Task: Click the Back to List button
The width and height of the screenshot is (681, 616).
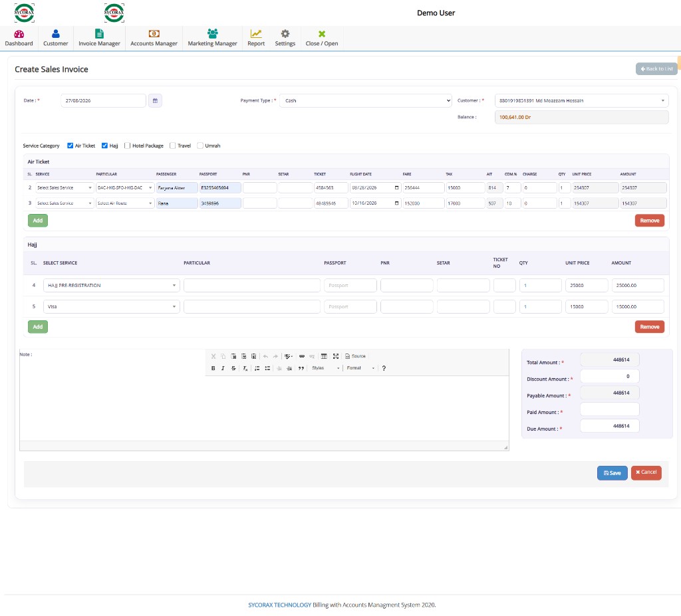Action: pos(656,69)
